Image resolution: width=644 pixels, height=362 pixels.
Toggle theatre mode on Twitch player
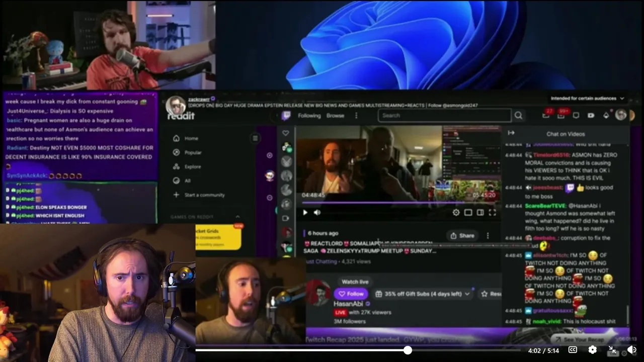[468, 213]
